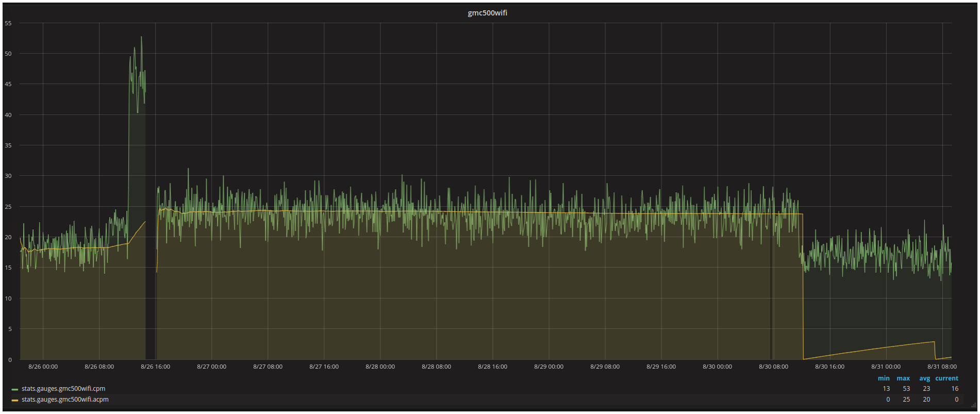
Task: Click the acpm current column value
Action: point(957,400)
